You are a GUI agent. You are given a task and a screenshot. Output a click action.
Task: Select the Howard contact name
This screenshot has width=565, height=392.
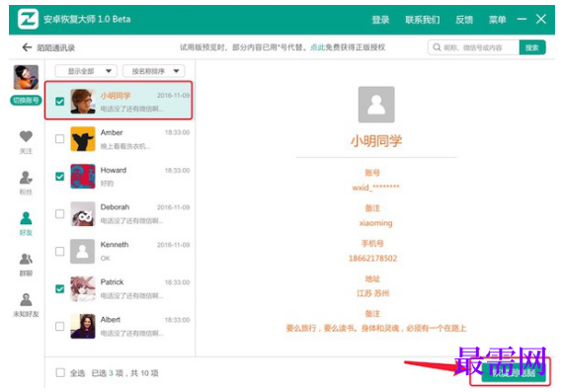(x=114, y=170)
